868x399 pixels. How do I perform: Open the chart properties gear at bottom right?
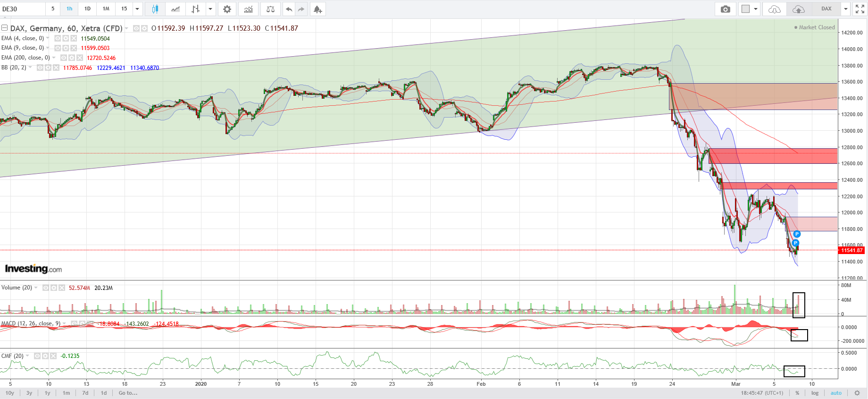tap(857, 393)
